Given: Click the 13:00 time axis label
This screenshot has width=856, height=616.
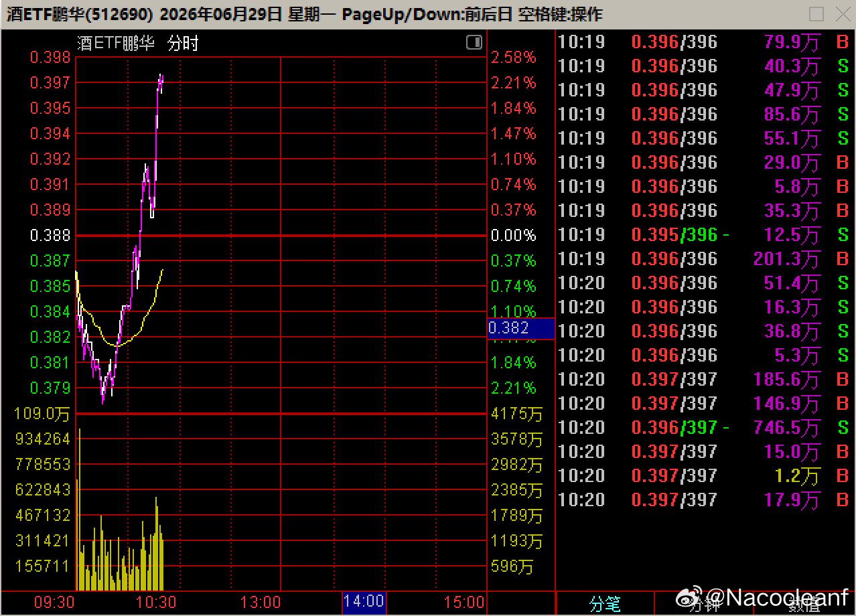Looking at the screenshot, I should click(x=260, y=602).
